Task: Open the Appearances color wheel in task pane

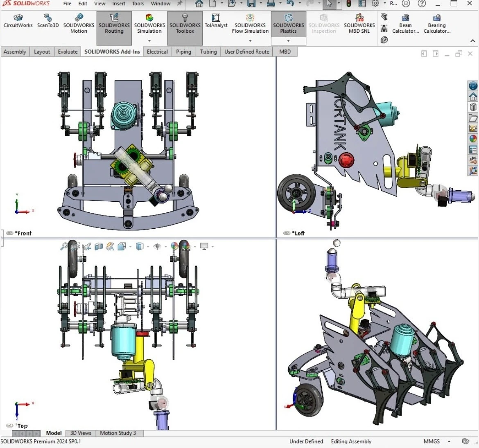Action: pyautogui.click(x=473, y=139)
